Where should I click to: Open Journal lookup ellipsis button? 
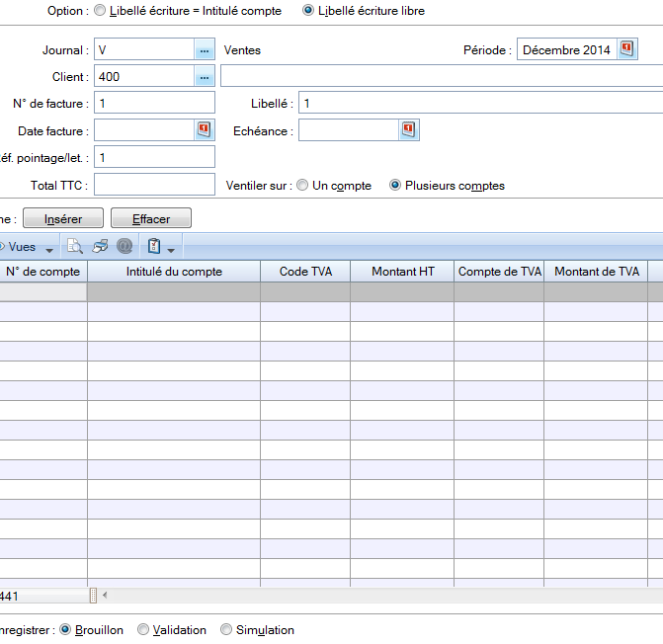point(205,49)
